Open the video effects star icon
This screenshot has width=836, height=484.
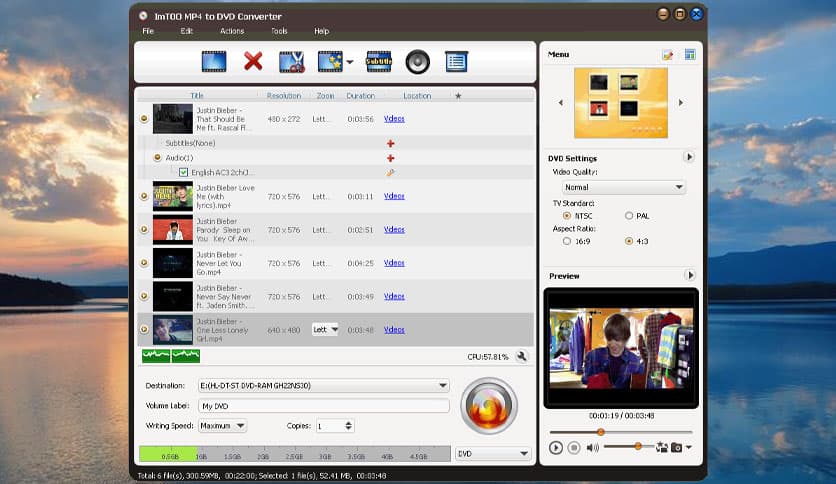coord(331,62)
